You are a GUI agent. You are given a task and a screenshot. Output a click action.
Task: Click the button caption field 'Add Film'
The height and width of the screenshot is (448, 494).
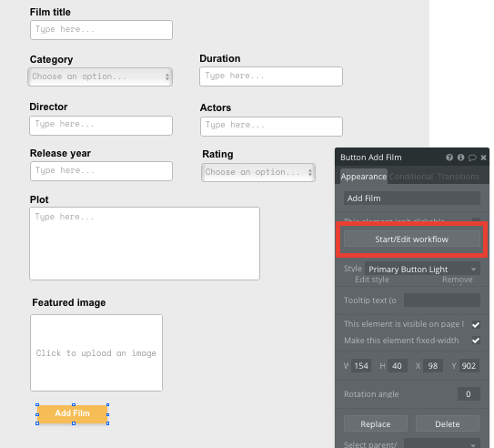[x=412, y=199]
